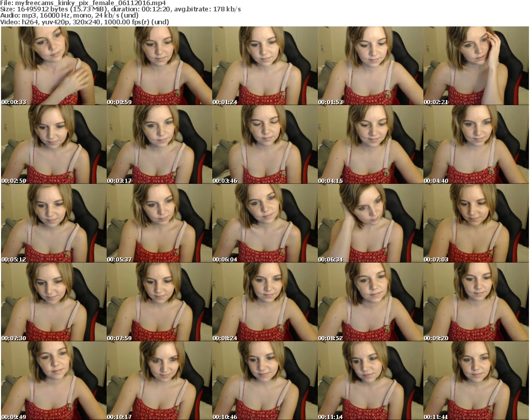Click the frame stamped 00:05:37
Image resolution: width=530 pixels, height=420 pixels.
[x=159, y=223]
